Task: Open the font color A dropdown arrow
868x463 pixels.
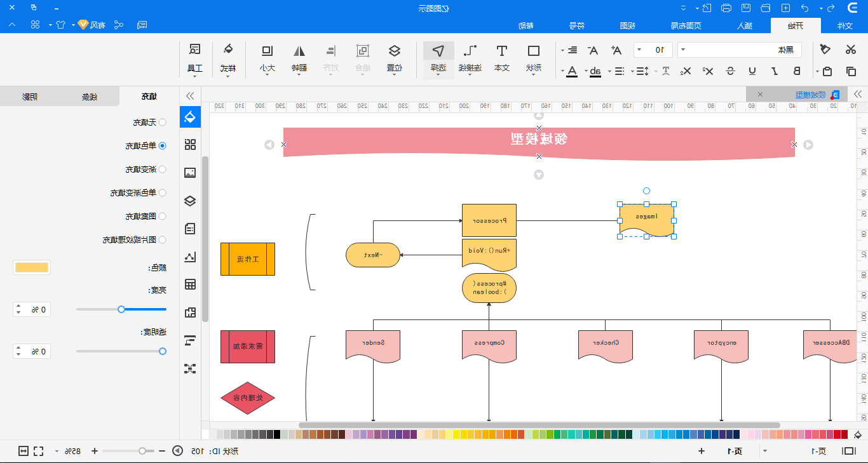Action: click(562, 71)
